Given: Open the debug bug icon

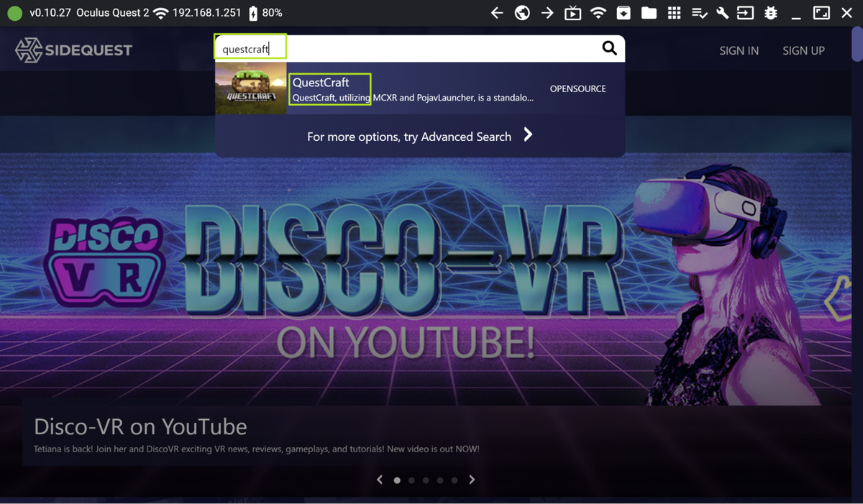Looking at the screenshot, I should 770,12.
